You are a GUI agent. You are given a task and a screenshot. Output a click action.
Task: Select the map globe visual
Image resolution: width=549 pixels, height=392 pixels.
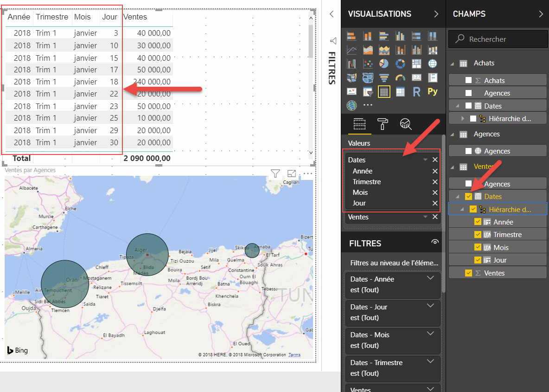tap(433, 64)
